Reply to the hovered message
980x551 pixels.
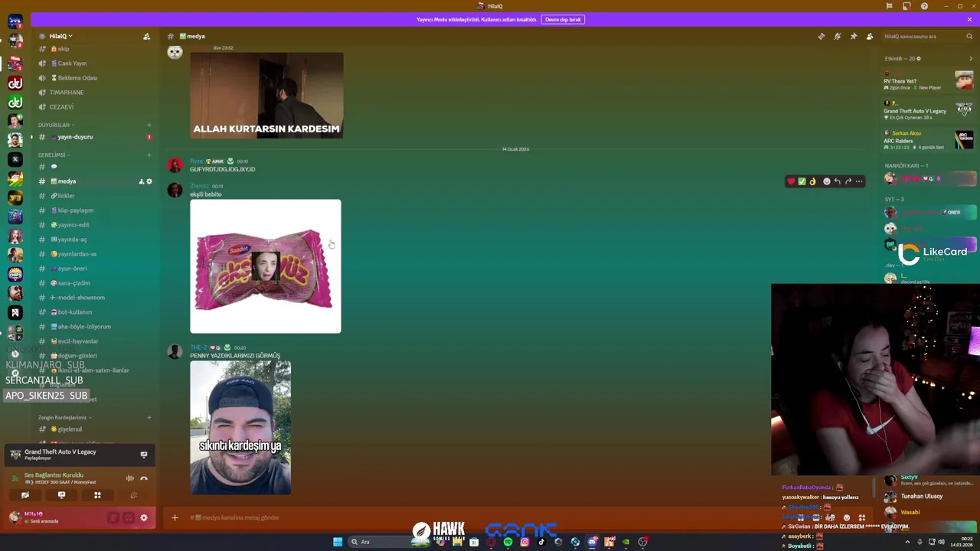click(x=838, y=181)
